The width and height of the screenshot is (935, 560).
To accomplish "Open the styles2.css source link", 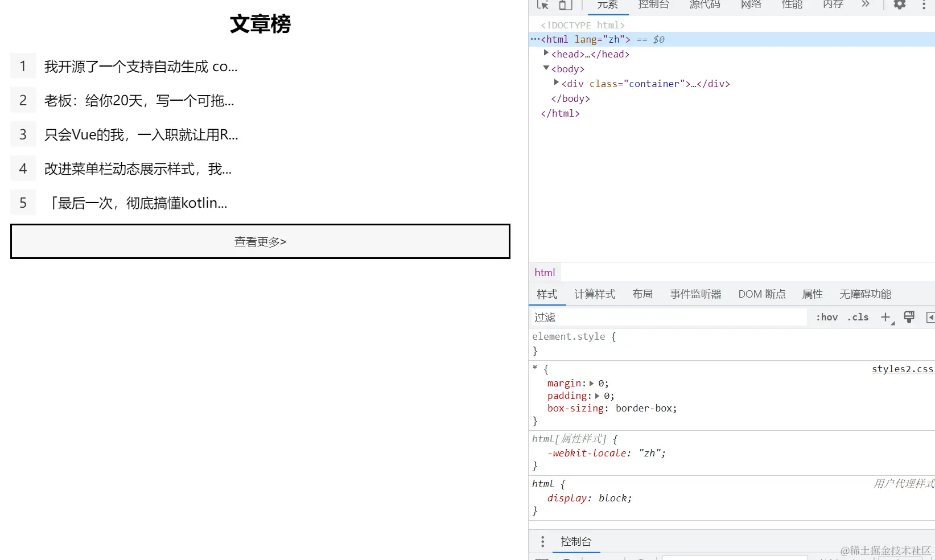I will (x=903, y=369).
